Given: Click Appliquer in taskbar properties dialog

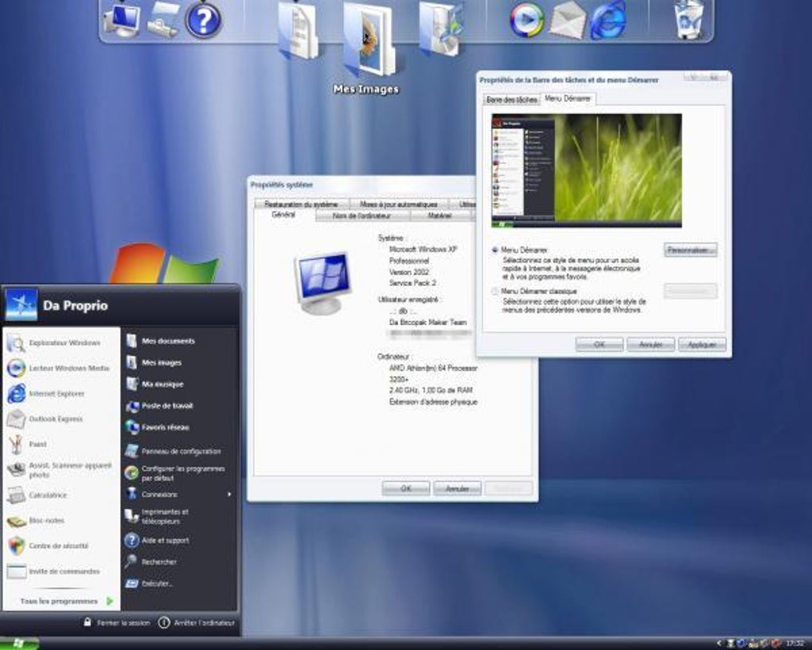Looking at the screenshot, I should click(701, 345).
